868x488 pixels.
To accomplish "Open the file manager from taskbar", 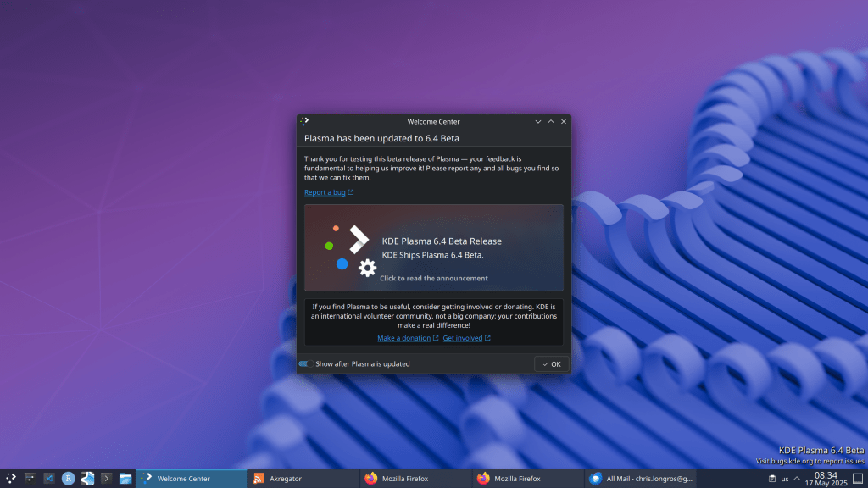I will tap(125, 479).
